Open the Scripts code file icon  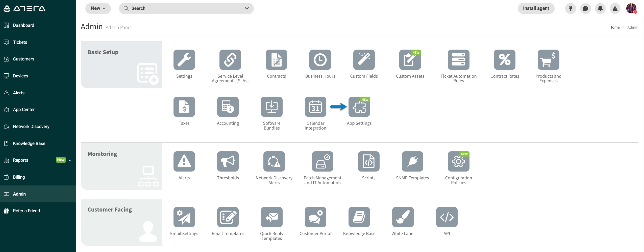tap(368, 161)
